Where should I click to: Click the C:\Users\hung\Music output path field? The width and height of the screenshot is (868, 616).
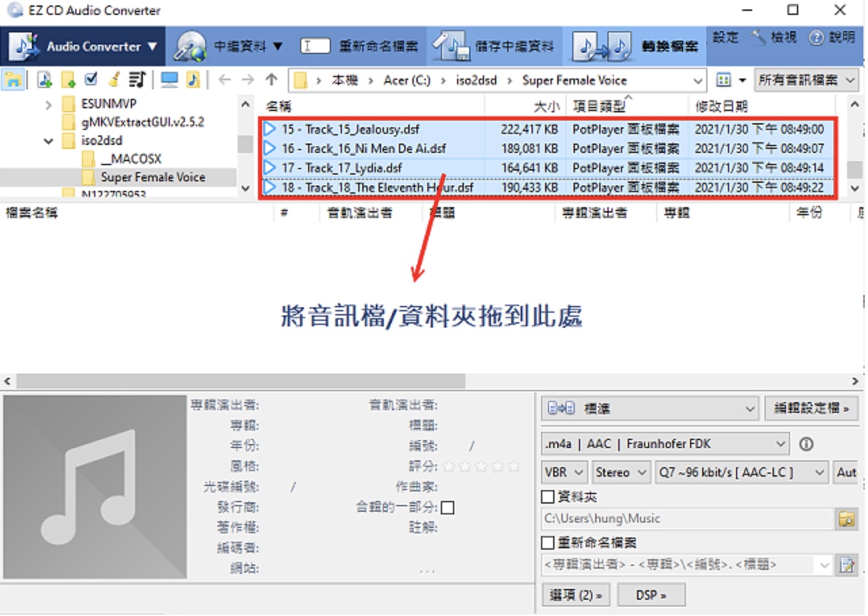tap(687, 519)
